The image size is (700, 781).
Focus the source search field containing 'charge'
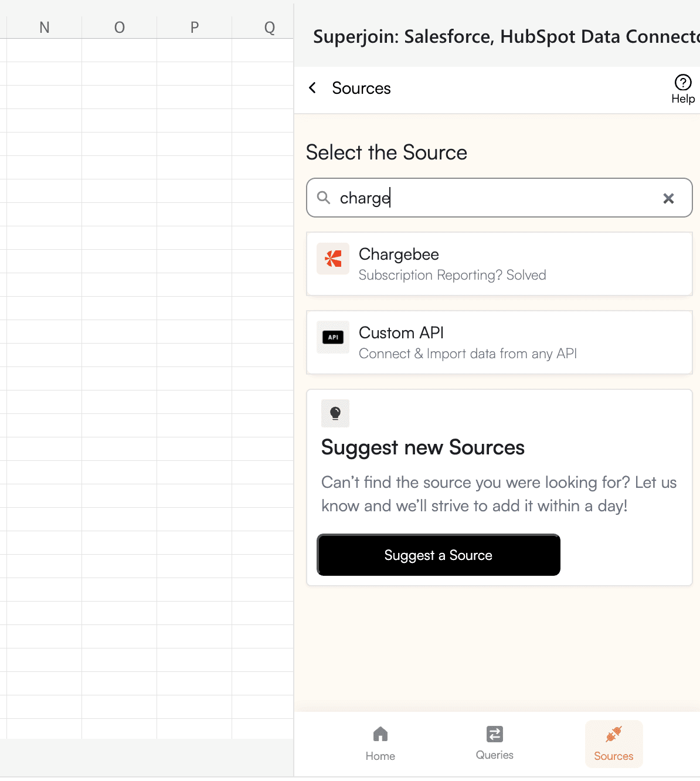tap(499, 198)
